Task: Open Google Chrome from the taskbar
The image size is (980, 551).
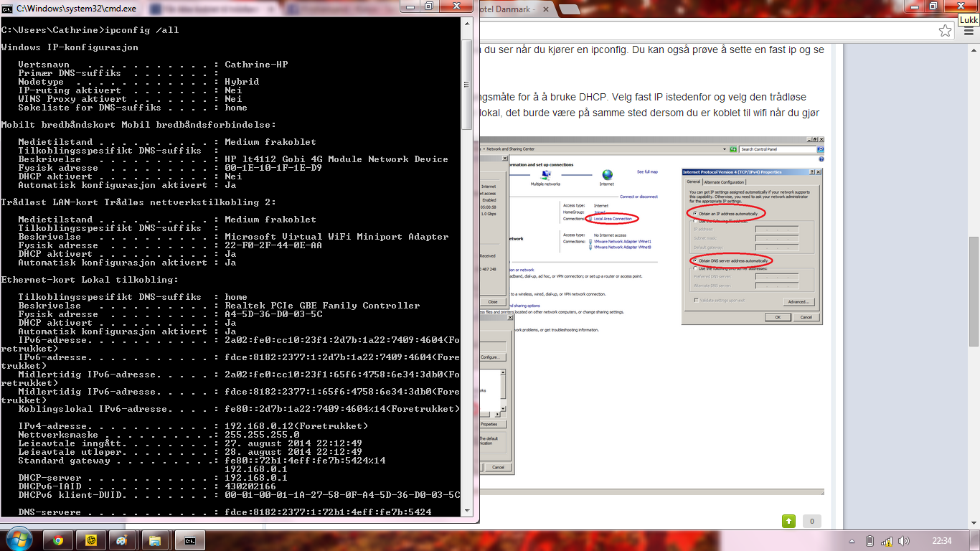Action: (x=58, y=540)
